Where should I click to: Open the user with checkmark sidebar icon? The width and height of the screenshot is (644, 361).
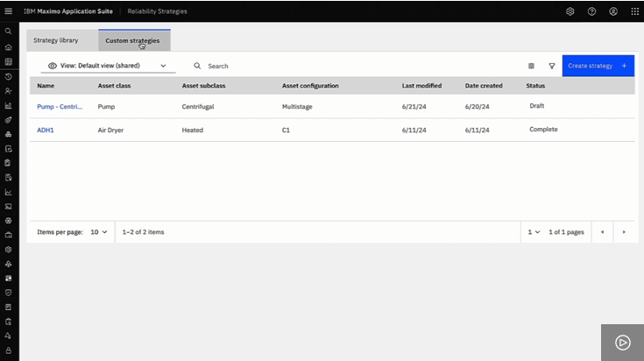click(8, 91)
